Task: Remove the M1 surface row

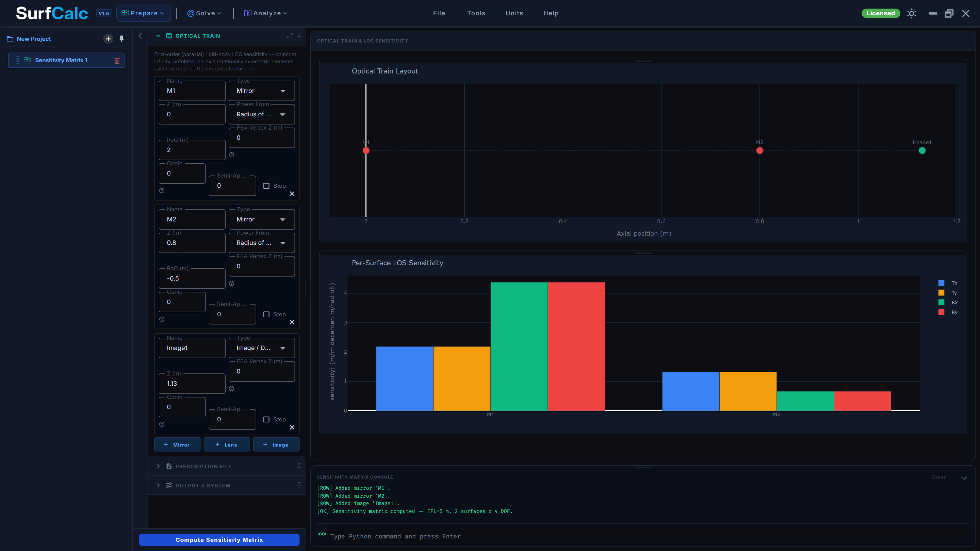Action: pyautogui.click(x=292, y=194)
